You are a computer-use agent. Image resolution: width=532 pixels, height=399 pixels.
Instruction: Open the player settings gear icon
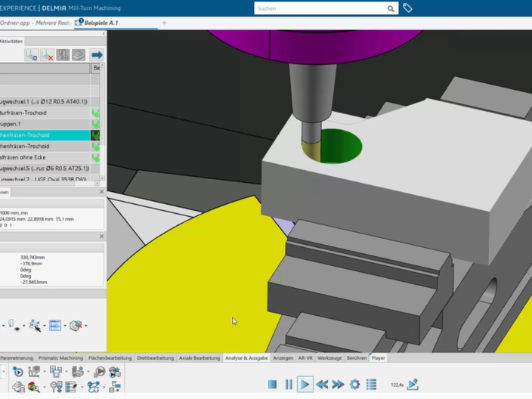coord(354,385)
